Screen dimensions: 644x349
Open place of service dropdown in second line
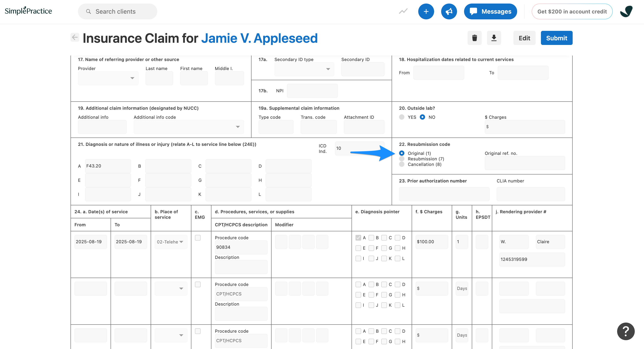click(x=171, y=289)
